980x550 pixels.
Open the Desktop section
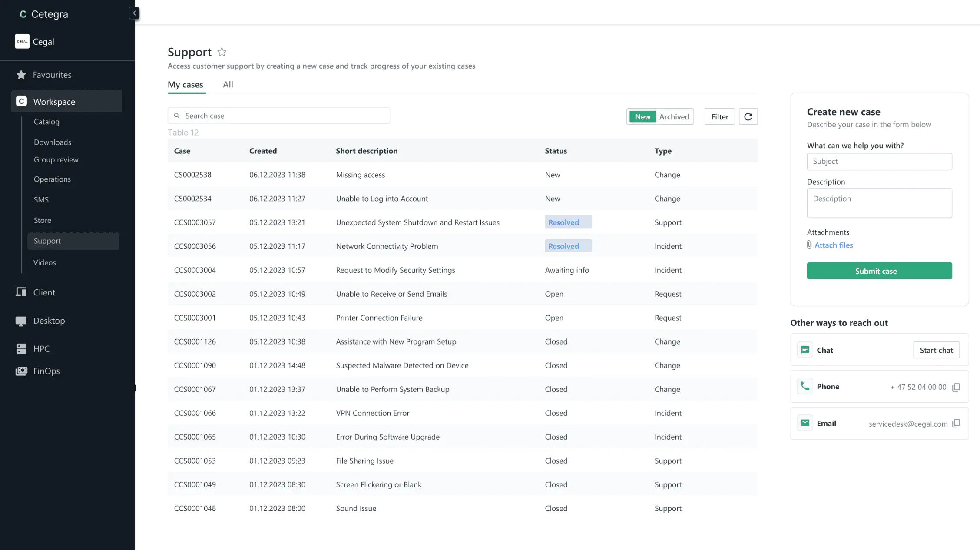[x=49, y=321]
